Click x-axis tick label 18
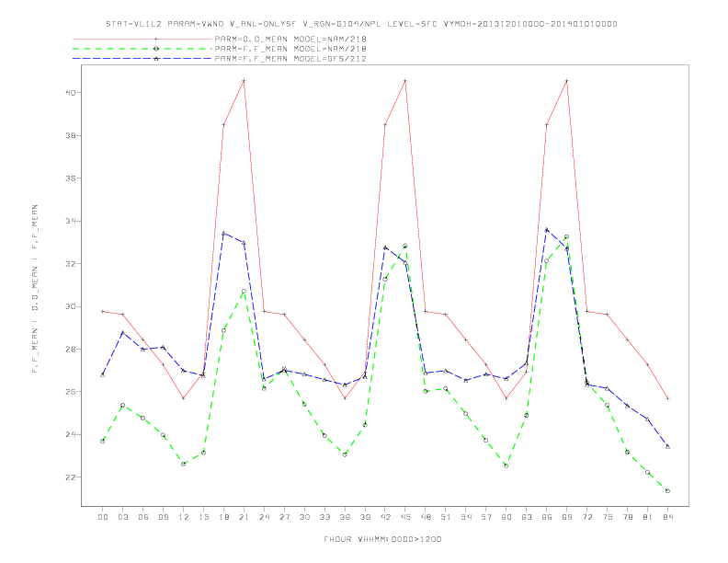728x563 pixels. coord(223,517)
